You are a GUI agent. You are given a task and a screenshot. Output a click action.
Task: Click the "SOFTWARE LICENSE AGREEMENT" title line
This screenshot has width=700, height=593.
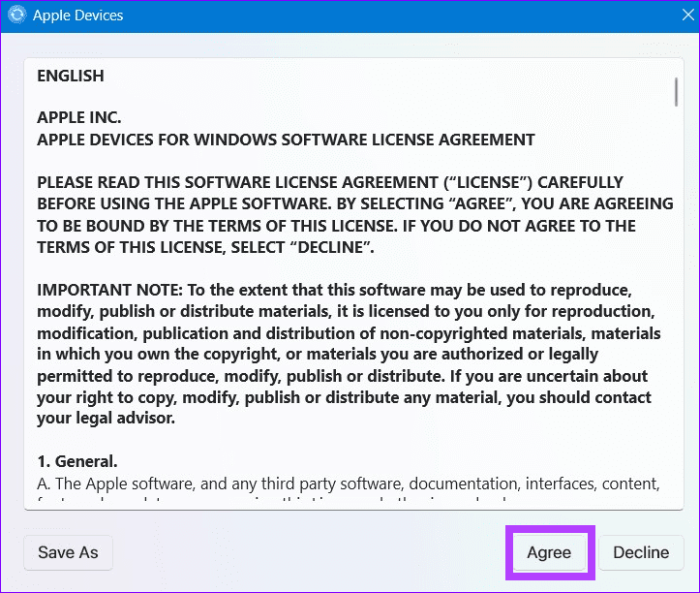(x=286, y=140)
